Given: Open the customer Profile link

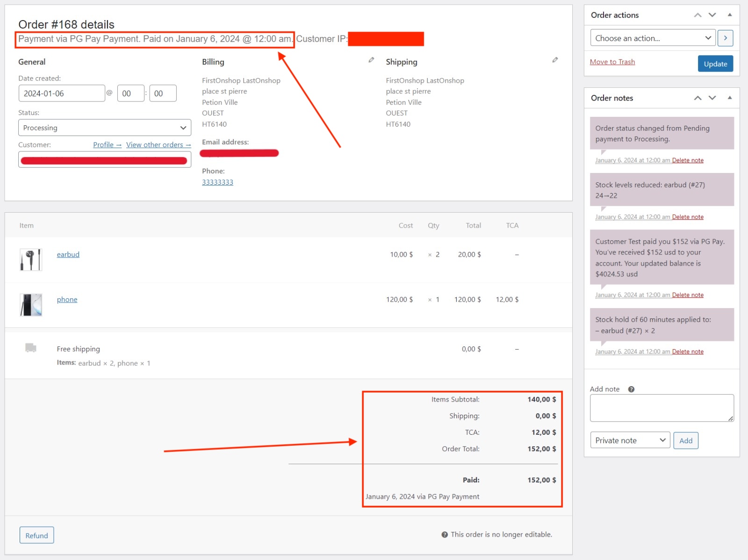Looking at the screenshot, I should [107, 145].
